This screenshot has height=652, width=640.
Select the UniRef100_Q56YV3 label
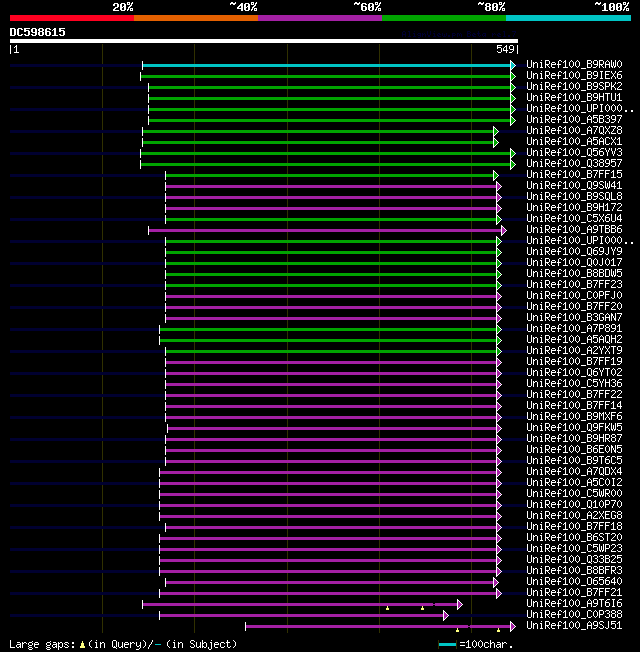coord(574,152)
